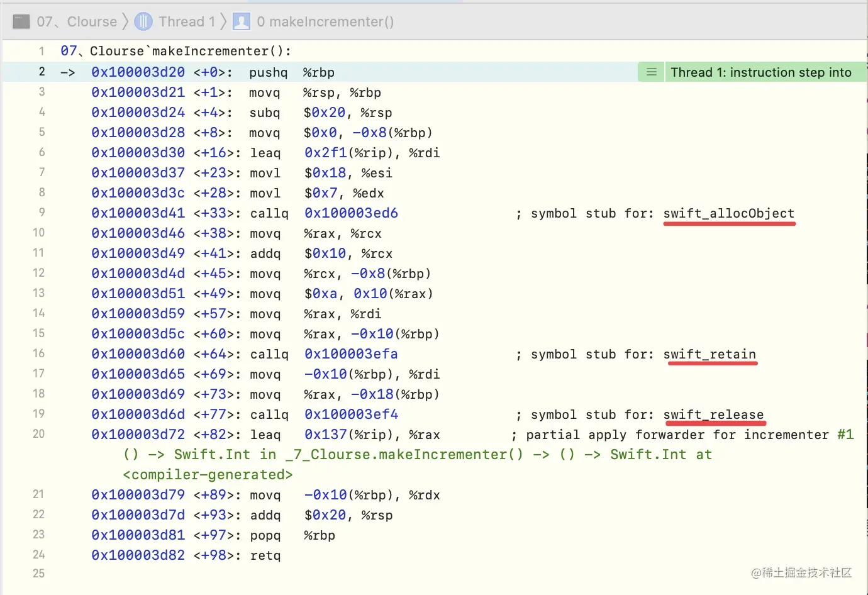Click the terminal icon beside 07、Clourse
The width and height of the screenshot is (868, 595).
[21, 21]
